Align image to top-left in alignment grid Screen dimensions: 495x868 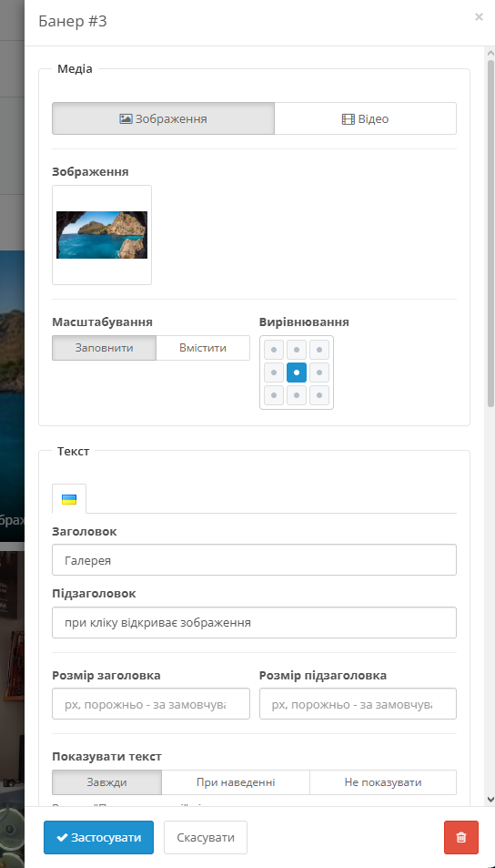274,350
